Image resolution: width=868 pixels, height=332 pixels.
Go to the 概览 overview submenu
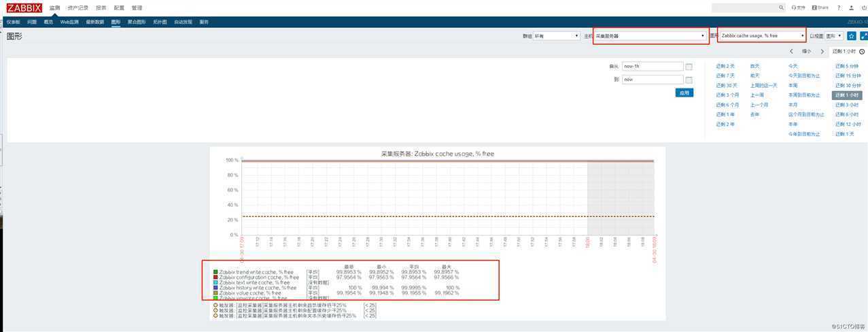coord(48,22)
